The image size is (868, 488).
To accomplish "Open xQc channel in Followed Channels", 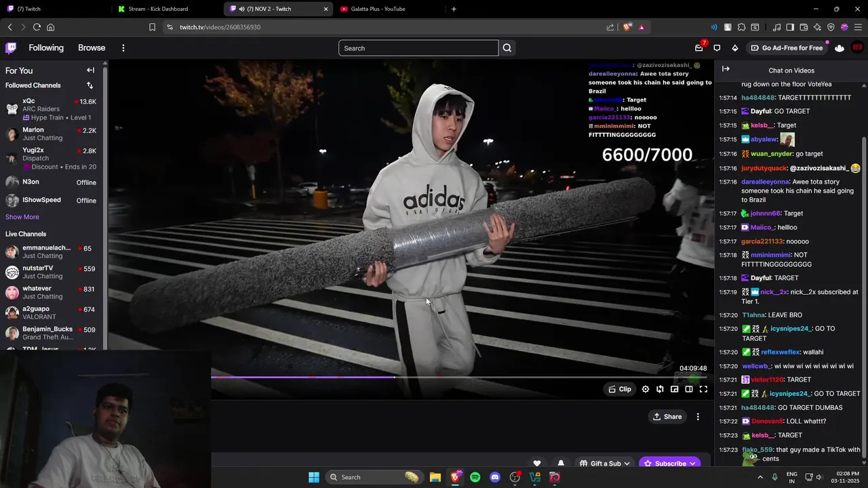I will pyautogui.click(x=52, y=109).
